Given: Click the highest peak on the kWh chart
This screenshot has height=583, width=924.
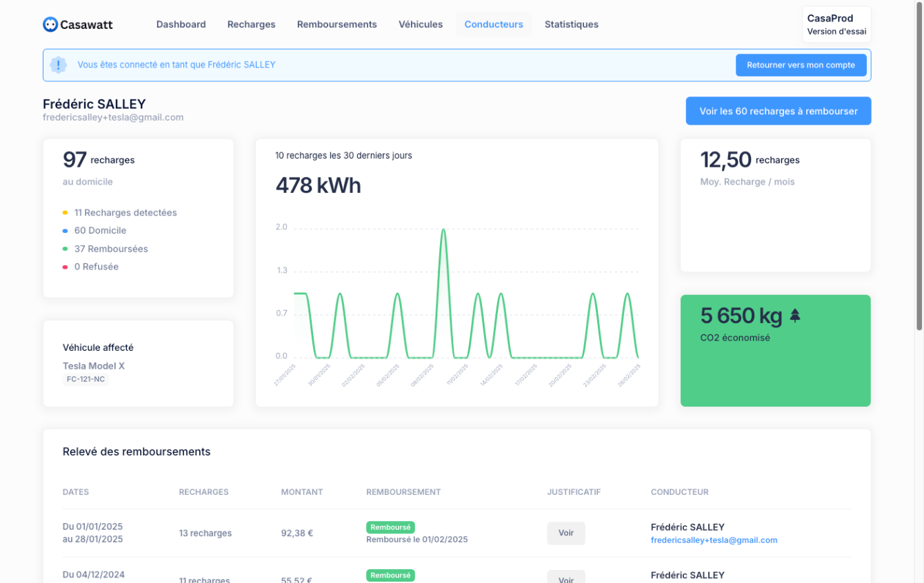Looking at the screenshot, I should (x=443, y=230).
